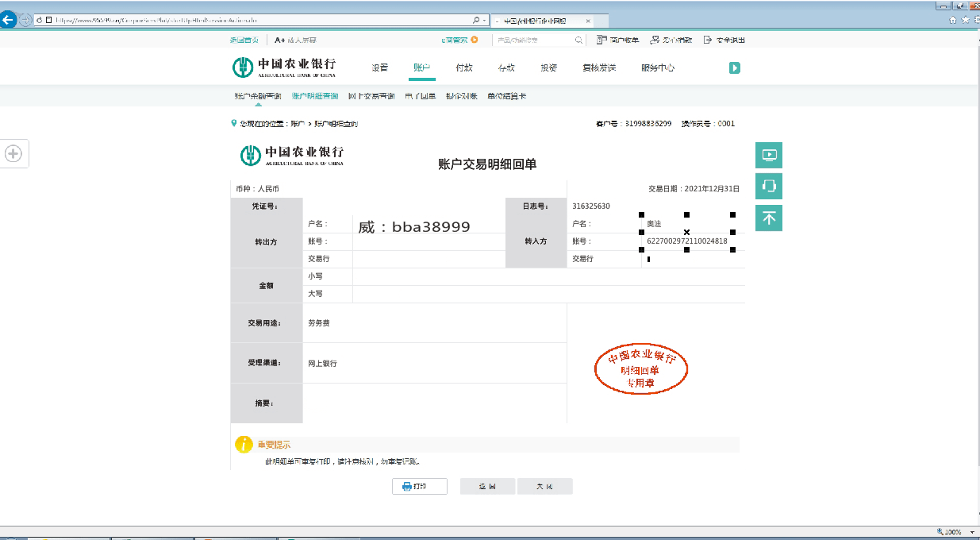Screen dimensions: 980x540
Task: Open the 复核发送 menu
Action: click(599, 68)
